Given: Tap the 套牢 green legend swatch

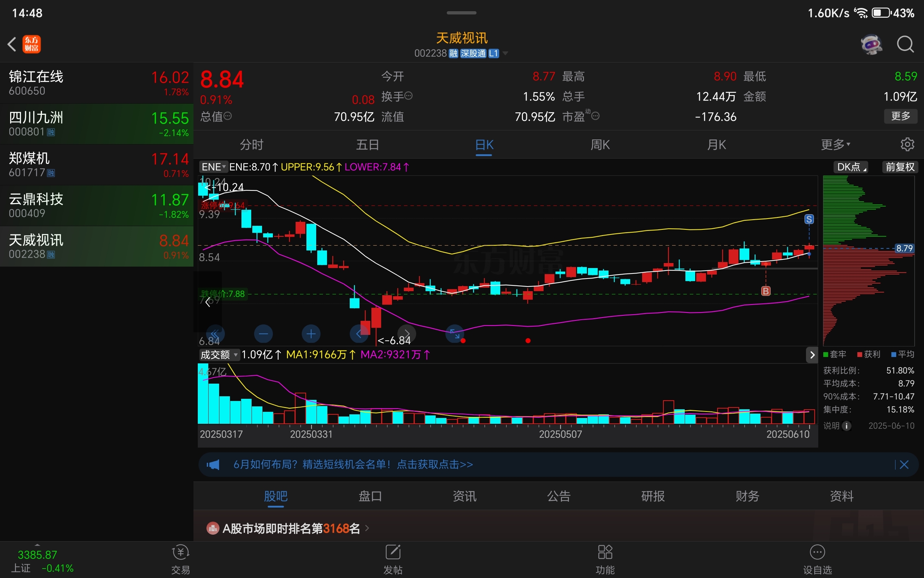Looking at the screenshot, I should pyautogui.click(x=825, y=354).
